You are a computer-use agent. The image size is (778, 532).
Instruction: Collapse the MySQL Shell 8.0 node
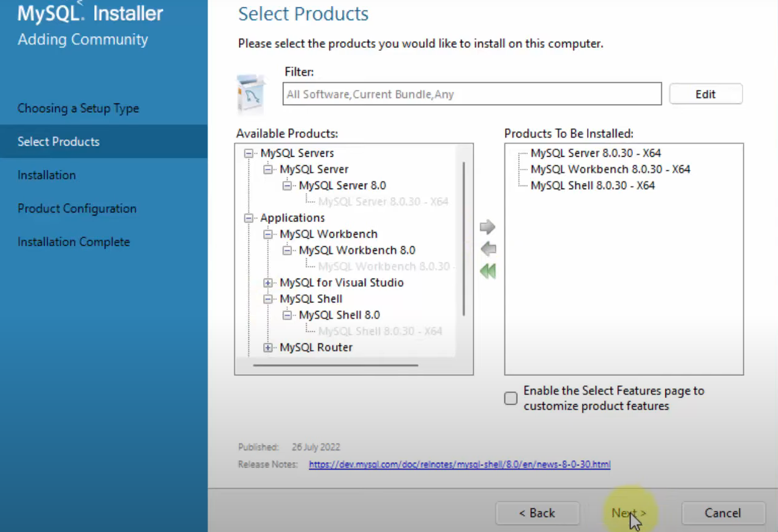pos(288,315)
